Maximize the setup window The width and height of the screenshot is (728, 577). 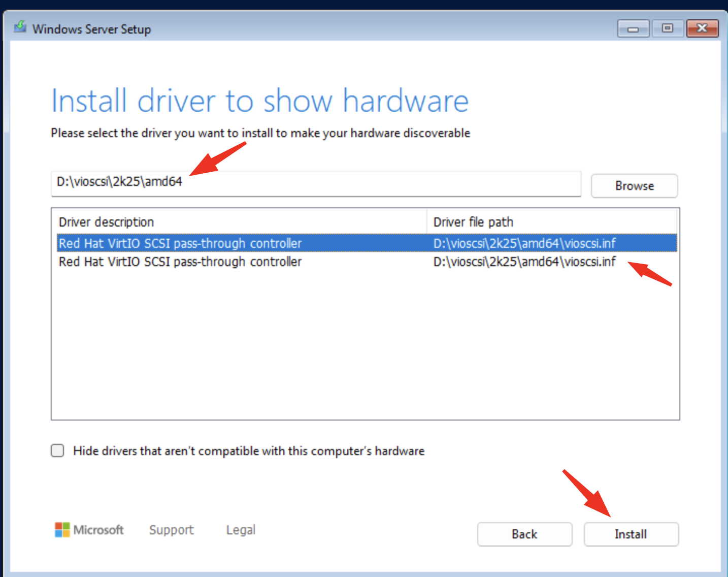pos(667,28)
